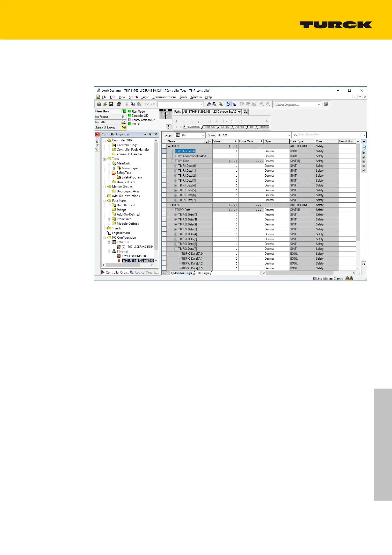The width and height of the screenshot is (392, 555).
Task: Open the Path combo box dropdown
Action: coord(239,112)
